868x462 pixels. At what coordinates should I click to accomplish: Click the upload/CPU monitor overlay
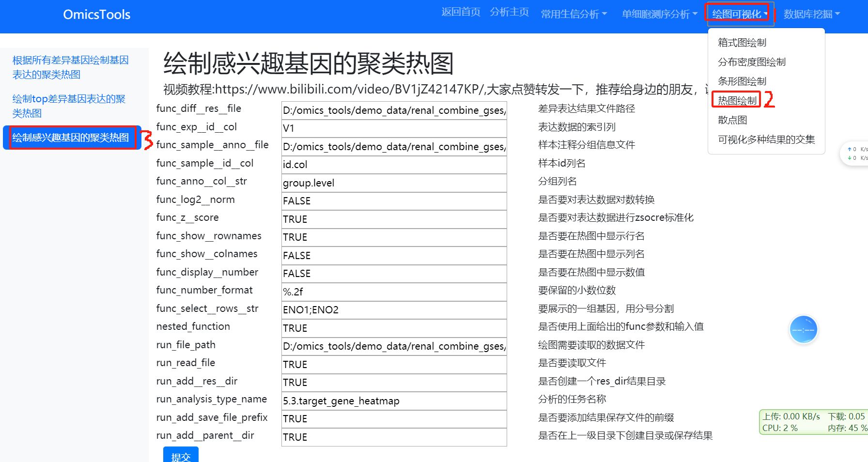pos(814,422)
